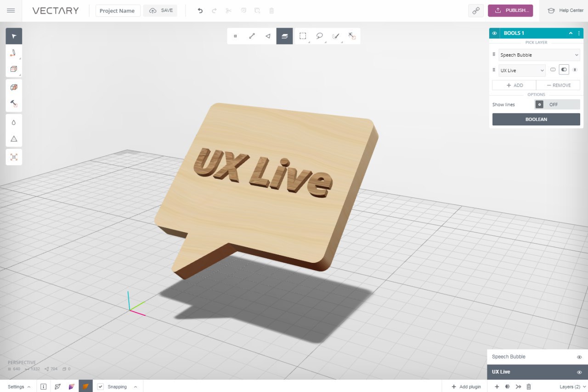The height and width of the screenshot is (392, 588).
Task: Switch to edge selection mode
Action: tap(252, 36)
